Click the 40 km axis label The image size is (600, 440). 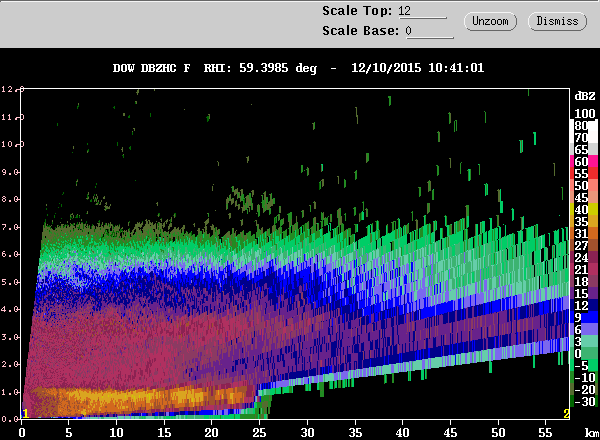403,433
